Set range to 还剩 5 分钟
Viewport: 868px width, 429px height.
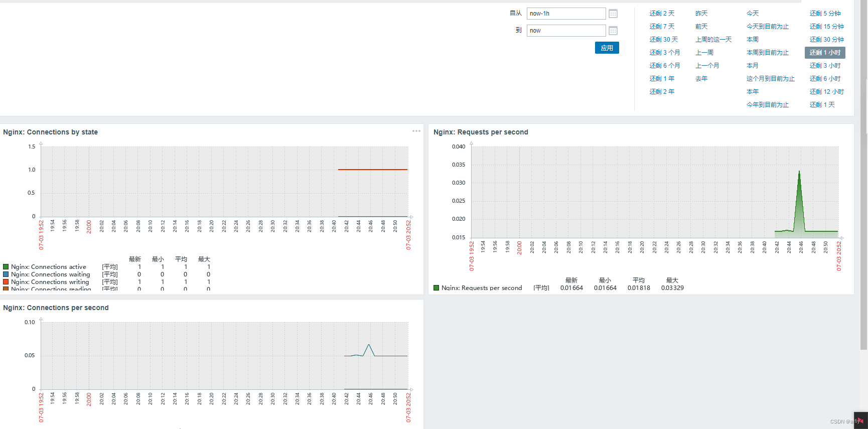(x=825, y=14)
